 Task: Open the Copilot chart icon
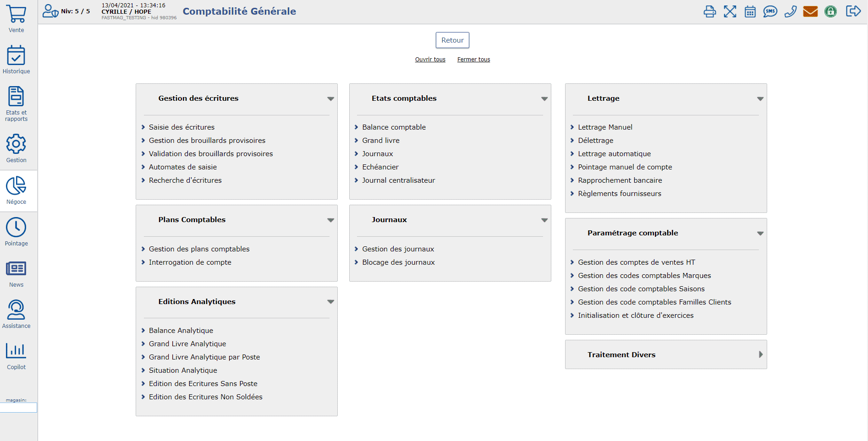click(x=16, y=356)
